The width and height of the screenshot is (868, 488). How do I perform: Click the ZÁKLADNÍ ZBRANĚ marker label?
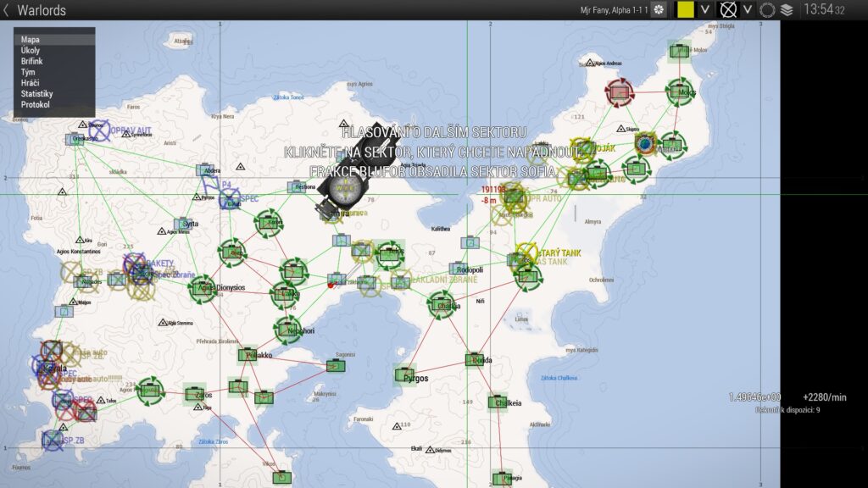click(x=443, y=280)
